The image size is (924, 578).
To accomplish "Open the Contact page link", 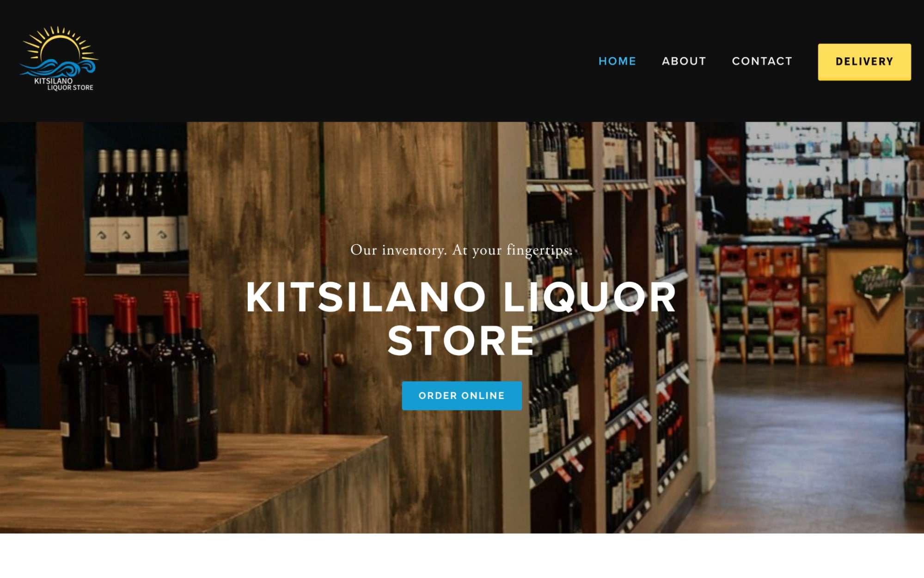I will [762, 61].
